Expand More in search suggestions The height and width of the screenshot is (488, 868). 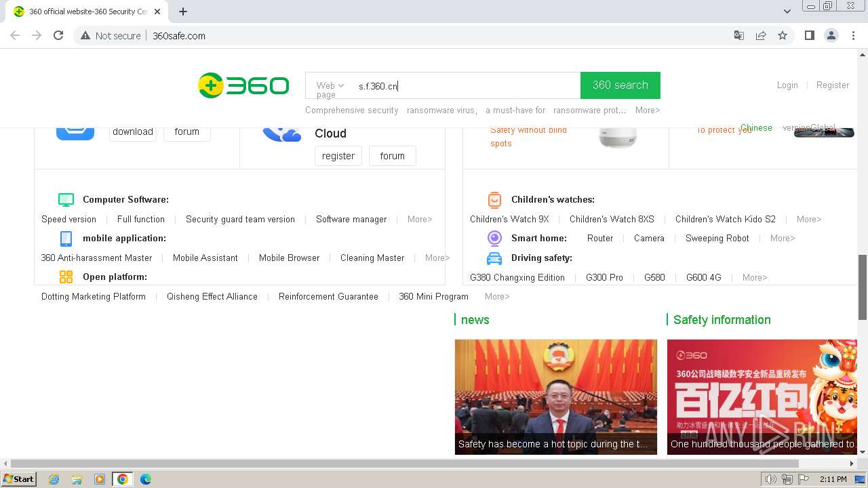point(648,110)
